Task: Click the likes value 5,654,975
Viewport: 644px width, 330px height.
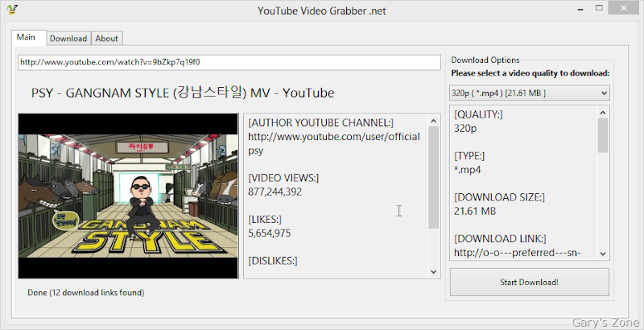Action: (x=270, y=233)
